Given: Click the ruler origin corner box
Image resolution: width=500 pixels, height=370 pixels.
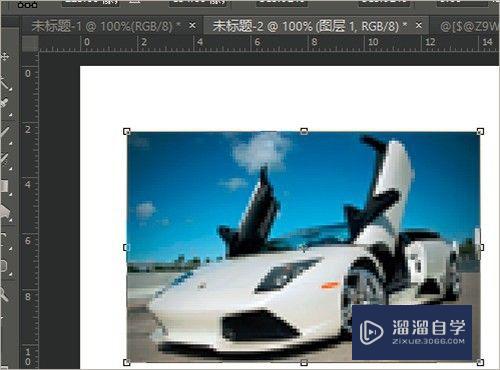Looking at the screenshot, I should [30, 43].
